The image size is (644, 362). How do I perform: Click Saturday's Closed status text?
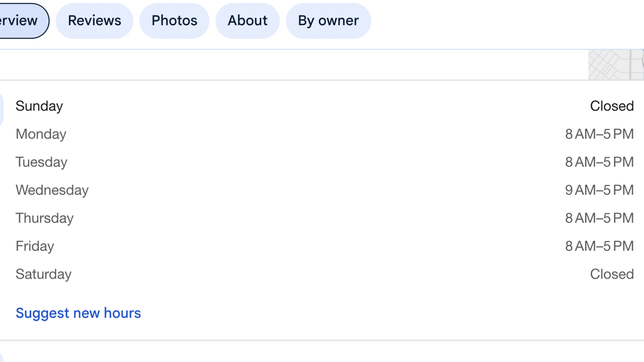tap(612, 274)
